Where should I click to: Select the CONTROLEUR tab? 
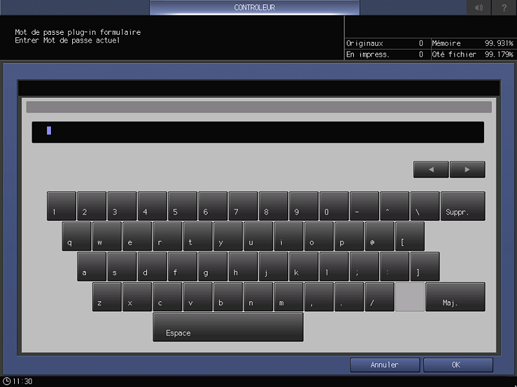coord(254,7)
